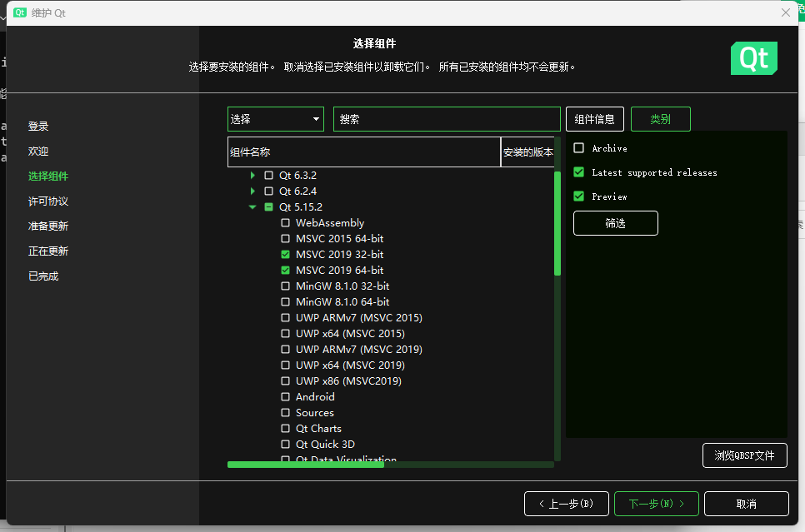Click the Qt logo in top-right corner
This screenshot has width=805, height=532.
pos(753,59)
